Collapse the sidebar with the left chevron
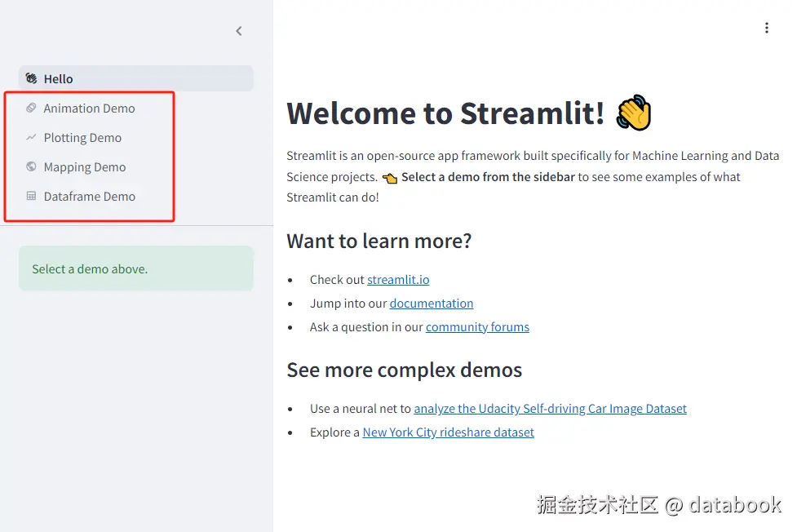Viewport: 797px width, 532px height. pos(238,31)
